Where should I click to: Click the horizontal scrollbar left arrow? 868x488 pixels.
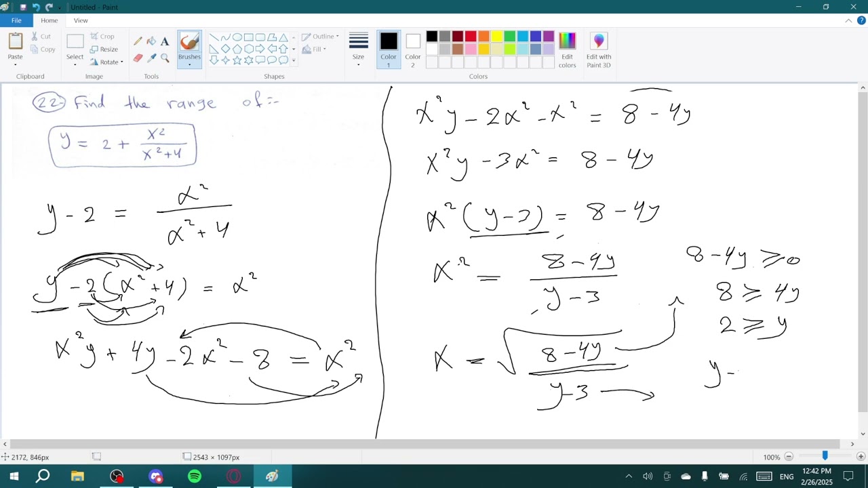point(5,444)
